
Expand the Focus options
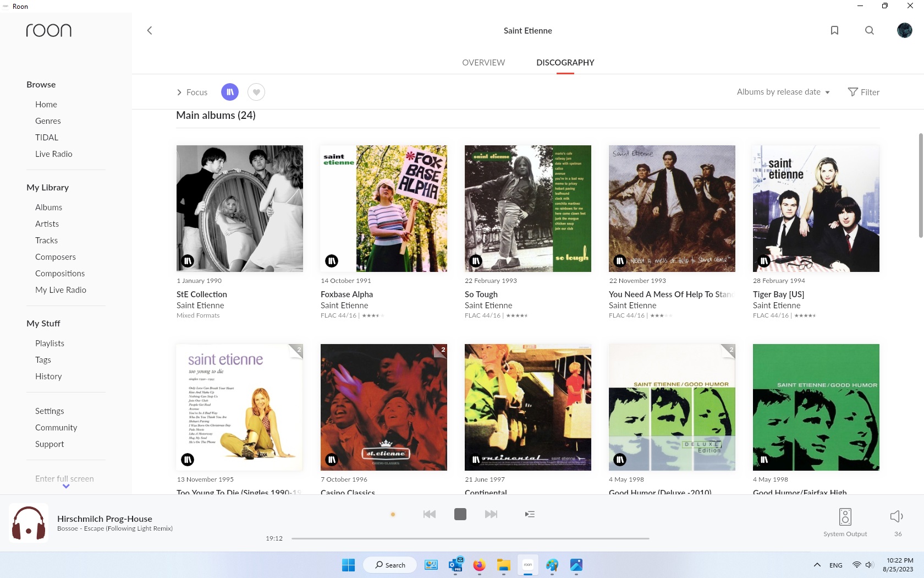coord(191,92)
